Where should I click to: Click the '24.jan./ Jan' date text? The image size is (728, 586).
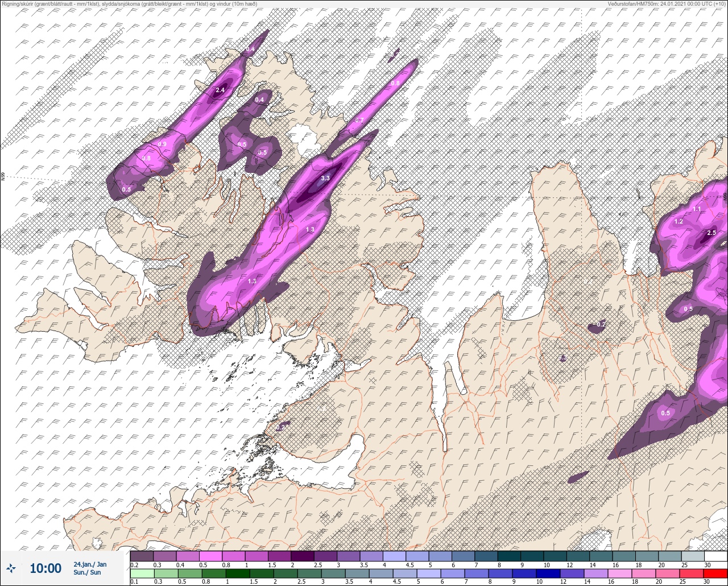(90, 564)
